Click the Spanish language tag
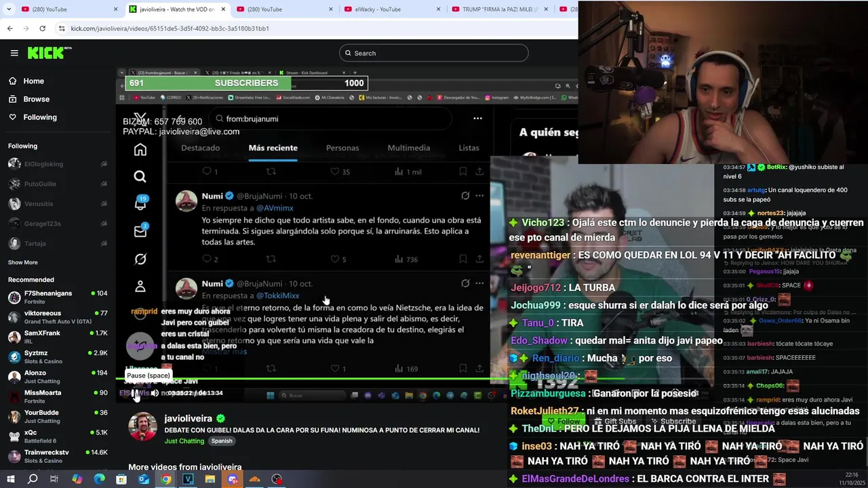The image size is (868, 488). pos(222,441)
